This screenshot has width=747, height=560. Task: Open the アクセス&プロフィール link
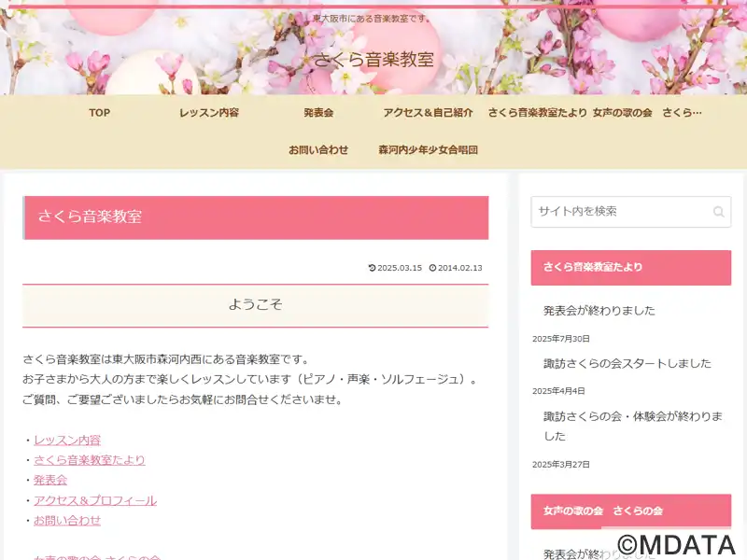tap(95, 500)
